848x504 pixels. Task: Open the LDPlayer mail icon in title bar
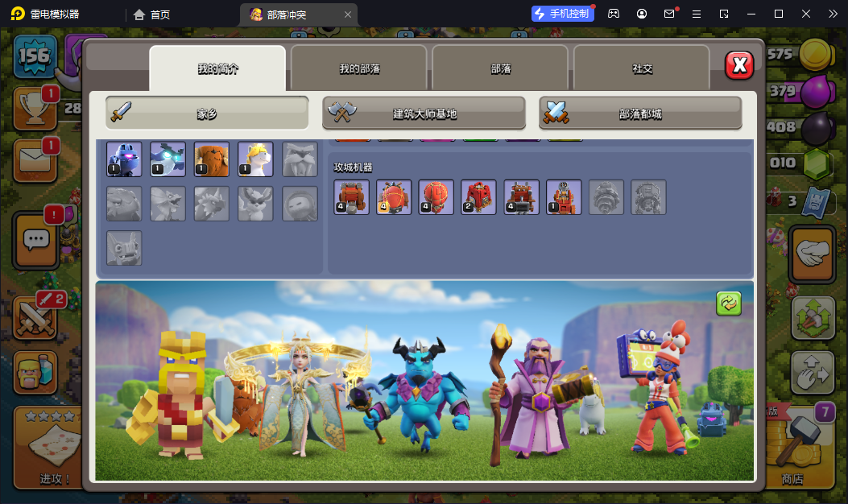(x=669, y=14)
